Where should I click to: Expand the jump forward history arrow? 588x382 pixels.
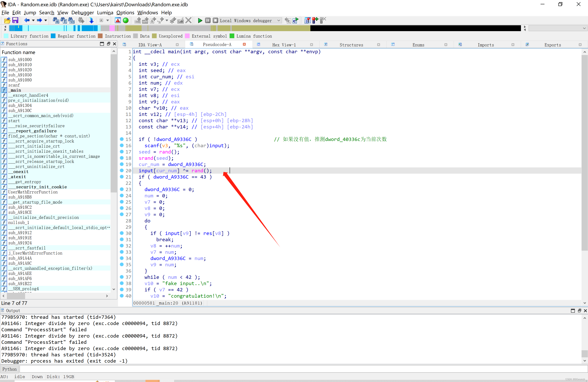pos(46,21)
